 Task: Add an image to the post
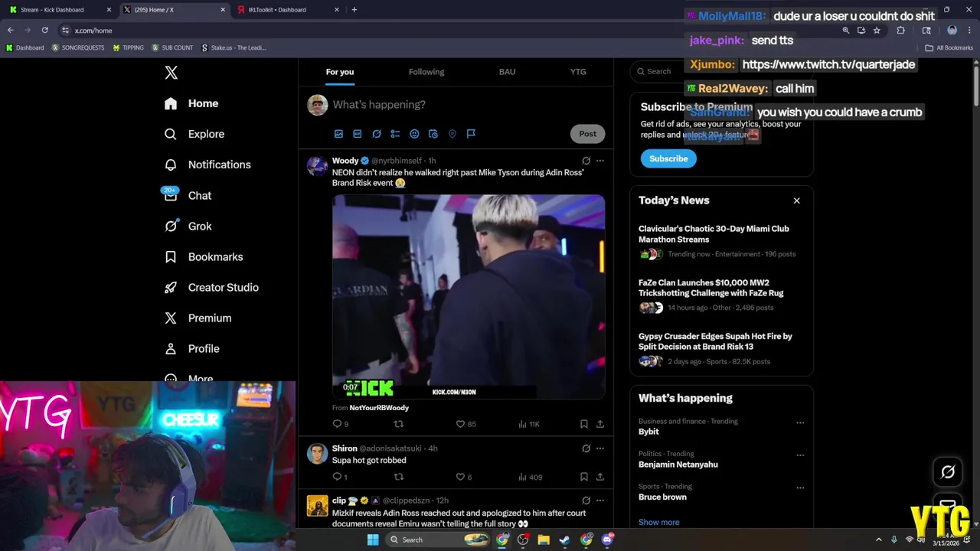coord(338,134)
